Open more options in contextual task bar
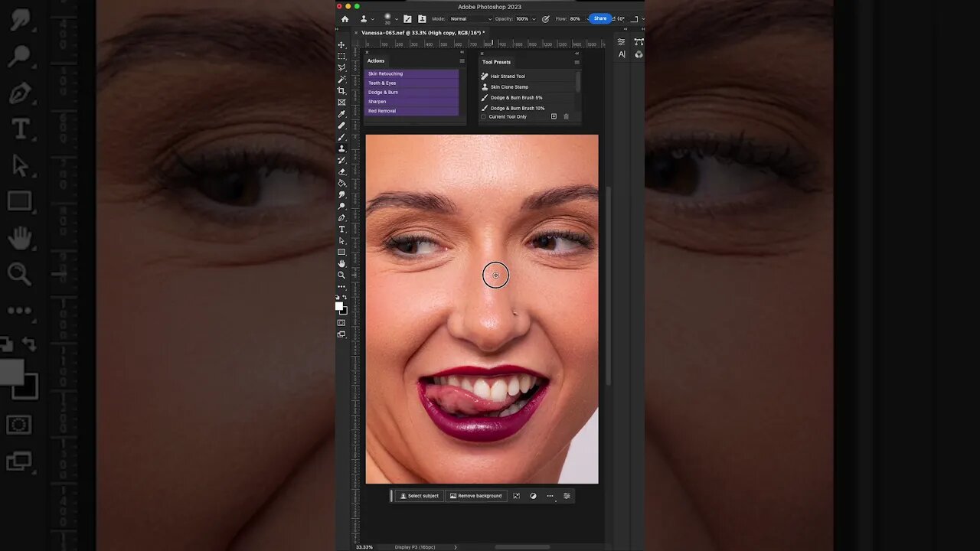The image size is (980, 551). click(x=550, y=496)
